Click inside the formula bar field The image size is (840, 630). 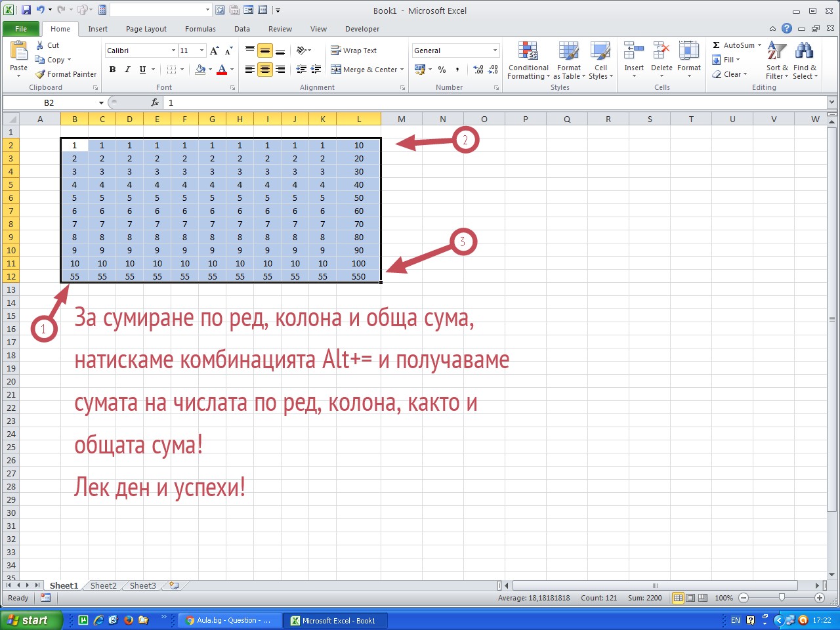[459, 102]
